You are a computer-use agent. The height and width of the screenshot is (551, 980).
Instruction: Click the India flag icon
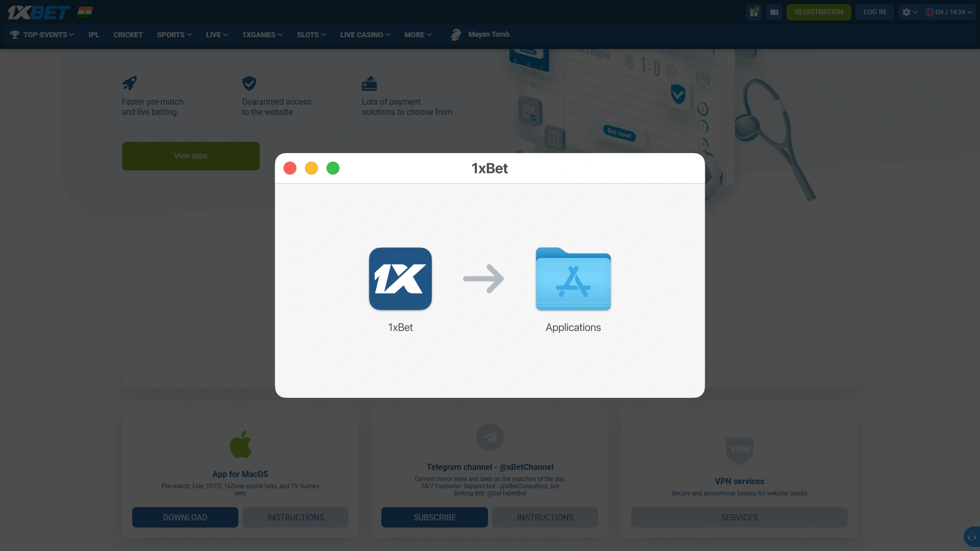coord(85,12)
